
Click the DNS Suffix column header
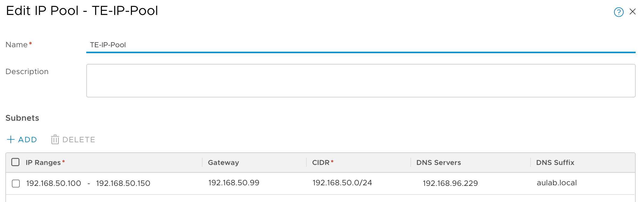(x=555, y=163)
